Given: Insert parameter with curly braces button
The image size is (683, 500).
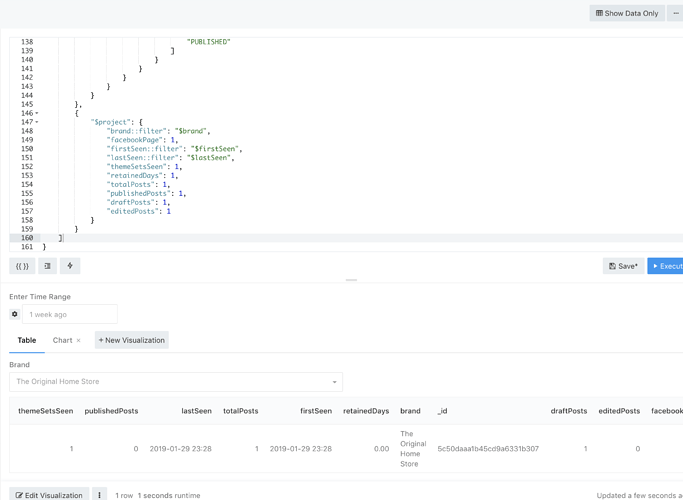Looking at the screenshot, I should (x=22, y=266).
